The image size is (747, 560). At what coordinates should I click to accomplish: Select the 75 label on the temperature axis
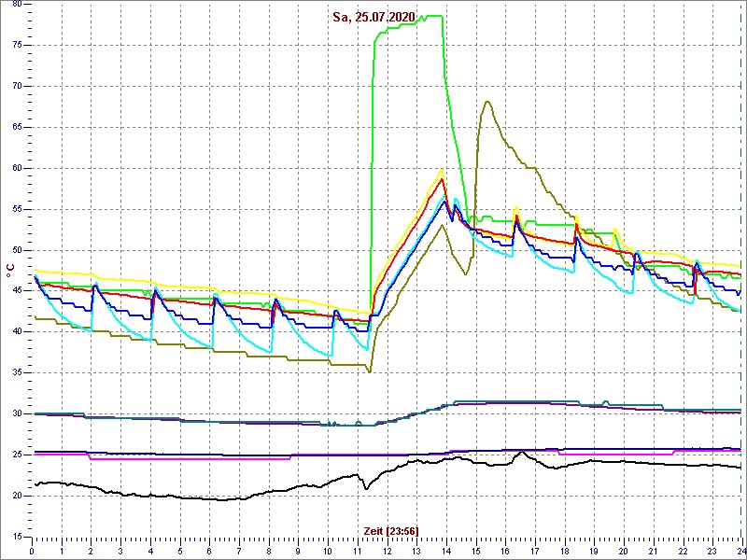click(17, 46)
